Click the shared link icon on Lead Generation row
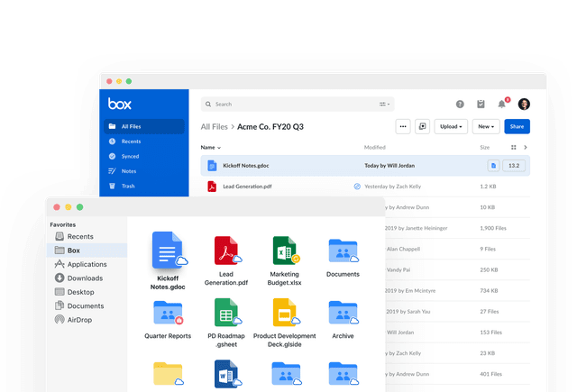The image size is (577, 392). click(x=357, y=187)
